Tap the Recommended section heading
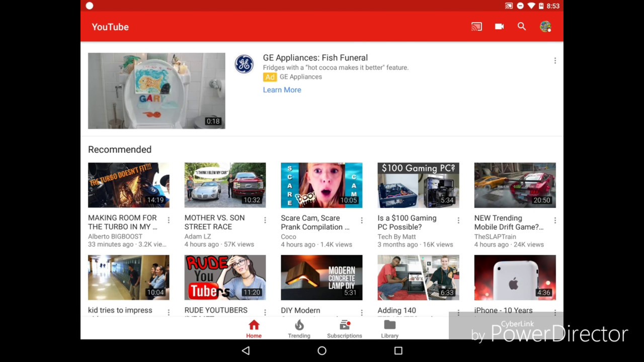The height and width of the screenshot is (362, 644). pyautogui.click(x=120, y=149)
